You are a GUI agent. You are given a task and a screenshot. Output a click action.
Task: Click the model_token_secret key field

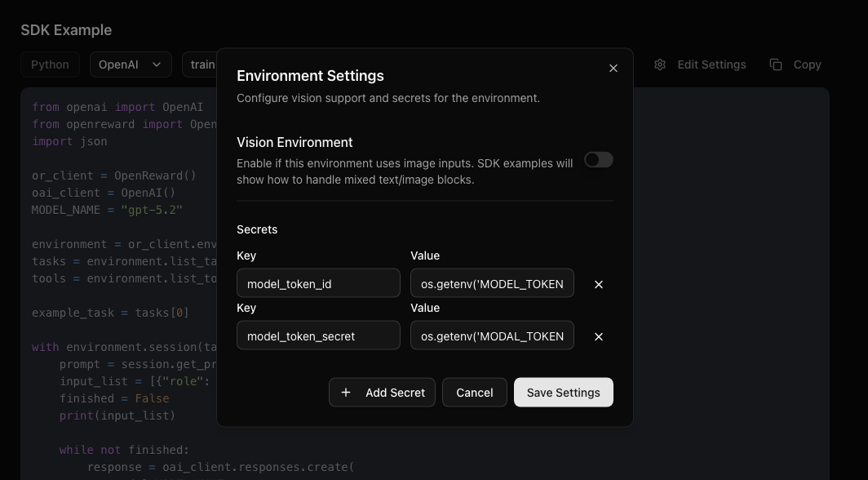pyautogui.click(x=318, y=336)
